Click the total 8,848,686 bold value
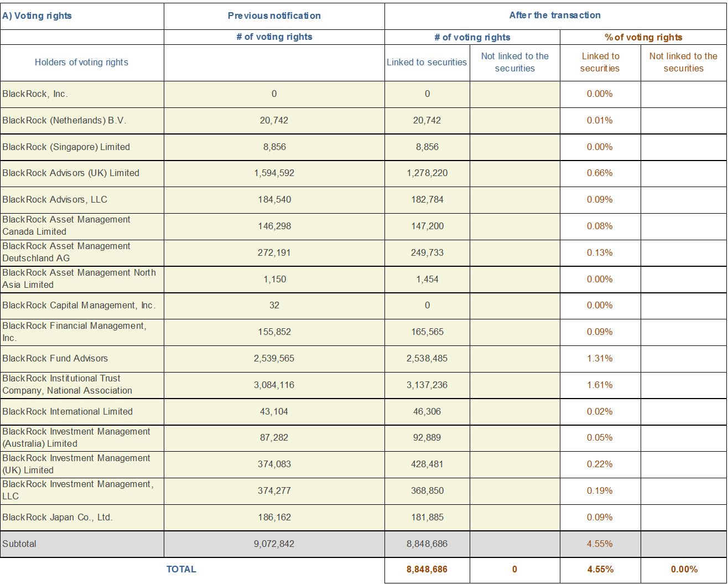Image resolution: width=728 pixels, height=584 pixels. coord(427,570)
